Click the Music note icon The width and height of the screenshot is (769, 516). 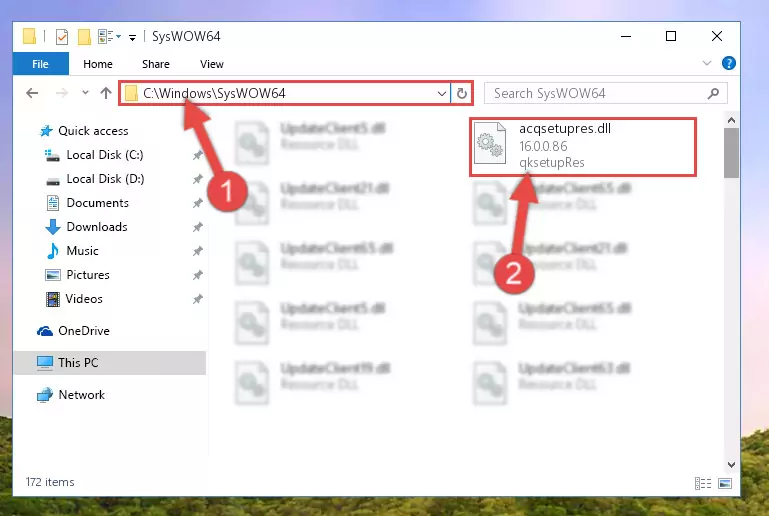click(x=52, y=251)
